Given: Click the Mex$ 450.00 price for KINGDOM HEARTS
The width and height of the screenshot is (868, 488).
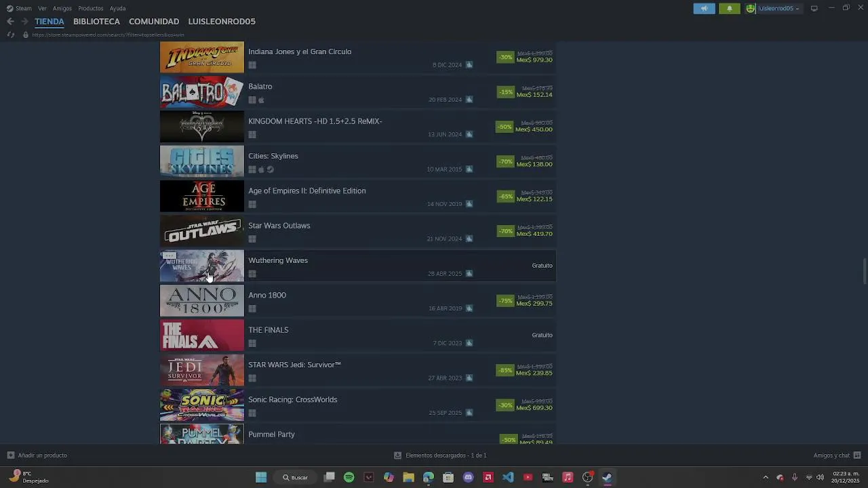Looking at the screenshot, I should point(534,129).
